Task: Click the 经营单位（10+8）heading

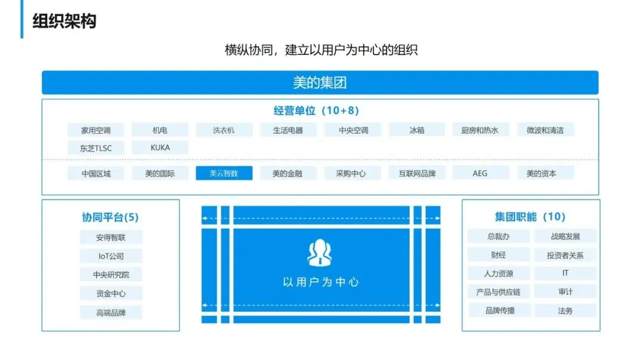Action: (x=316, y=110)
